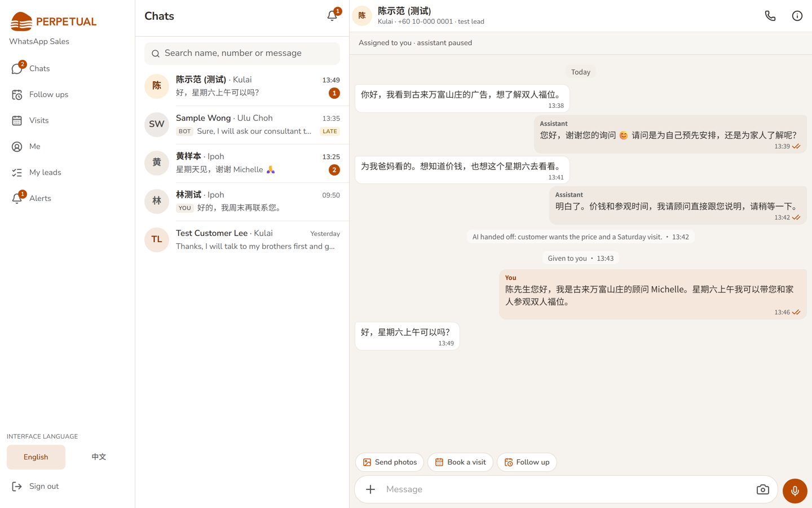Click the SW avatar in chat list

pyautogui.click(x=157, y=125)
